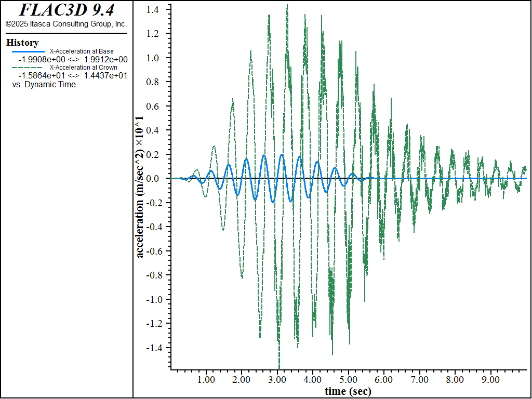The image size is (532, 399).
Task: Click the Base range values -1.9908e+00 to 1.9912e+00
Action: tap(73, 60)
